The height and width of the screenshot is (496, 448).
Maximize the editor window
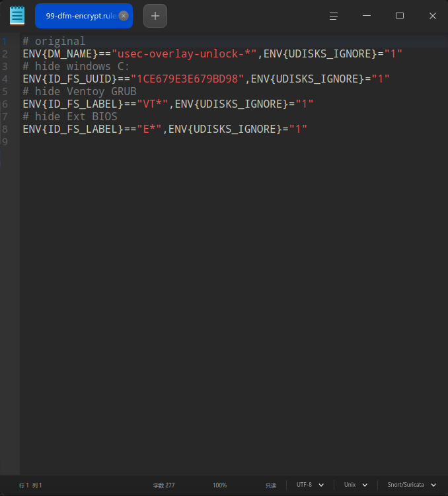coord(400,15)
